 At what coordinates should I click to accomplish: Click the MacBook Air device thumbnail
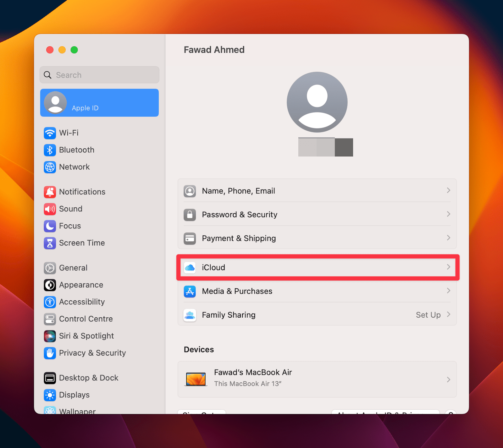click(x=196, y=379)
